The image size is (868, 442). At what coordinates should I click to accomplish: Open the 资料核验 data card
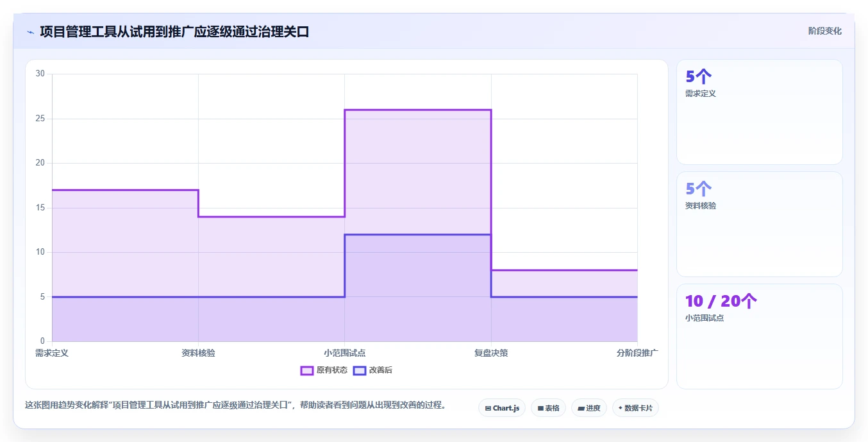(760, 224)
